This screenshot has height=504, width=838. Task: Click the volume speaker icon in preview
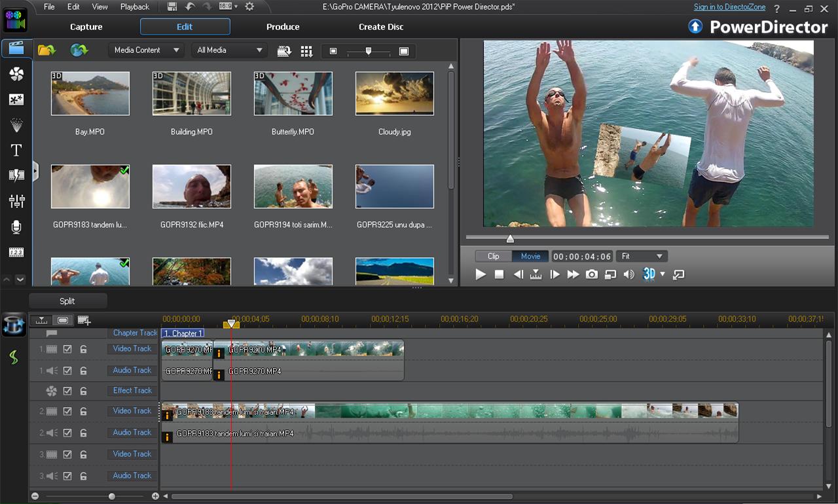(x=628, y=274)
